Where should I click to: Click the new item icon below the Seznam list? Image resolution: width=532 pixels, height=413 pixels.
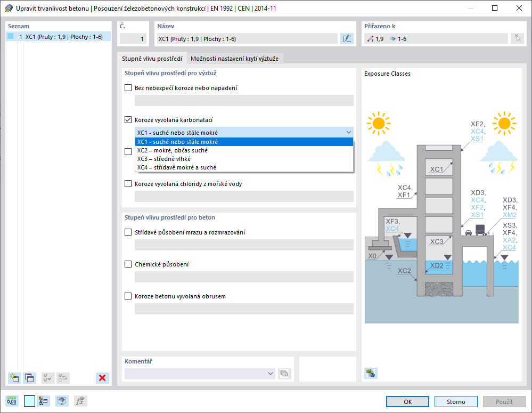14,378
